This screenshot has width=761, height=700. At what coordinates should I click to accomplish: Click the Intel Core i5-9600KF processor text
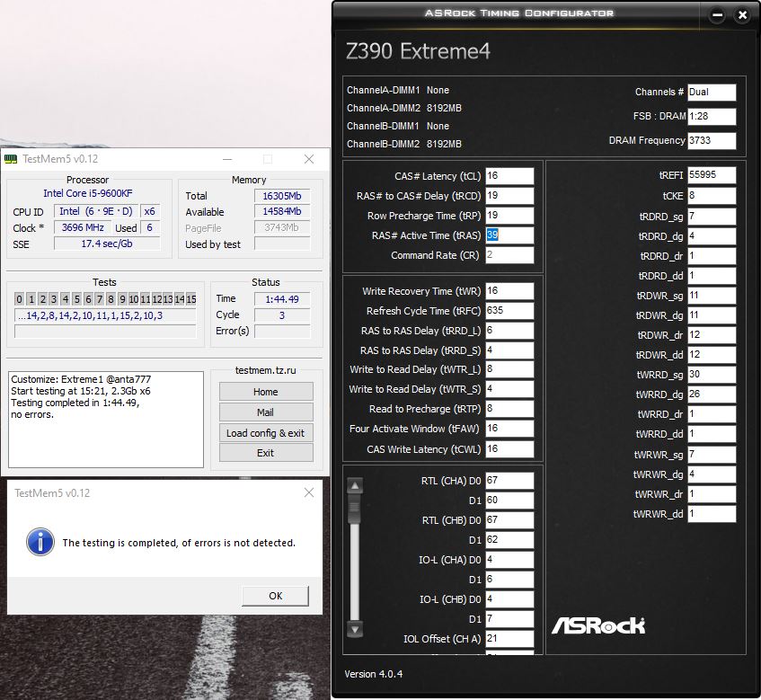(88, 193)
